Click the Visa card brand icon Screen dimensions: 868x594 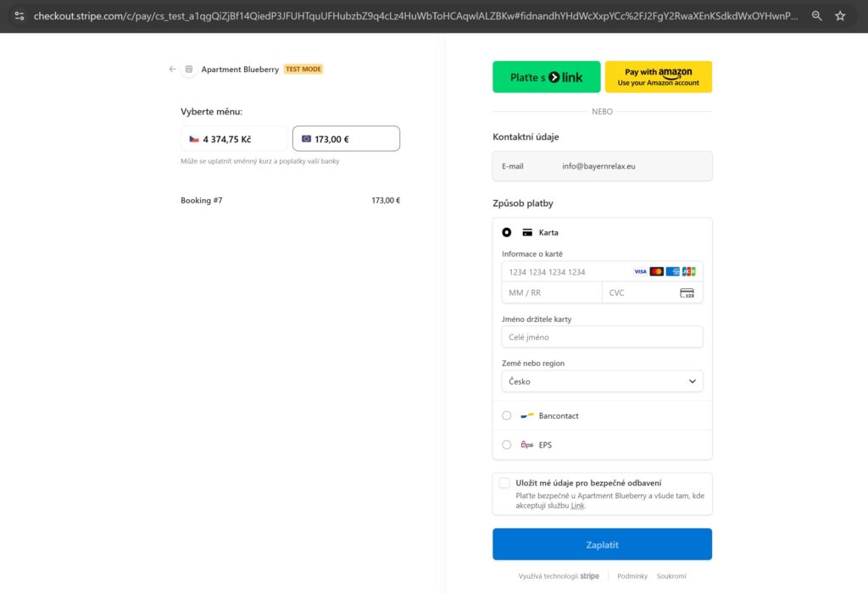point(640,272)
